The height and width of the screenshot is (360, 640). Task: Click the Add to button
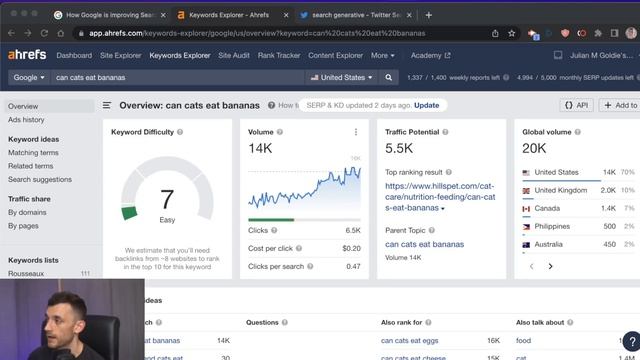coord(620,105)
